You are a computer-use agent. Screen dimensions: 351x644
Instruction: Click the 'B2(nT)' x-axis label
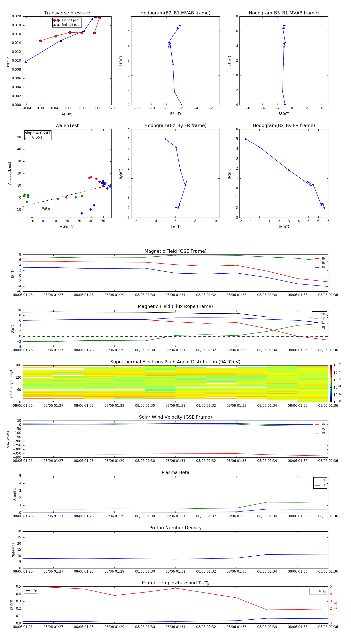click(x=175, y=114)
